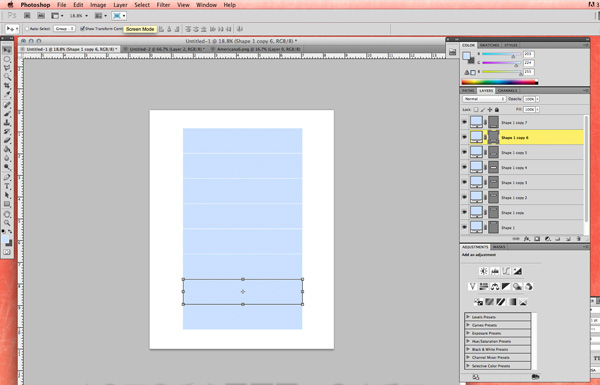Viewport: 600px width, 385px height.
Task: Select the Path Selection tool
Action: pyautogui.click(x=7, y=195)
